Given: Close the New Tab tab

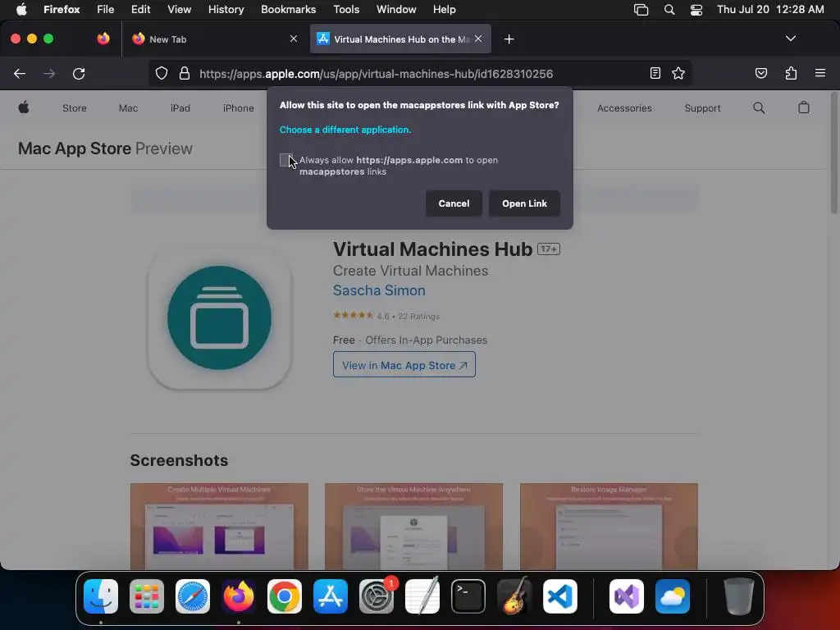Looking at the screenshot, I should 293,39.
